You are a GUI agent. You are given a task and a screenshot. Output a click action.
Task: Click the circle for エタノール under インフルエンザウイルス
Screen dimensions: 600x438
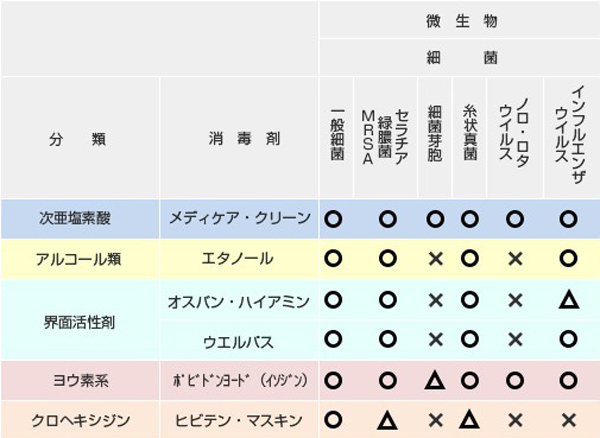pos(568,259)
